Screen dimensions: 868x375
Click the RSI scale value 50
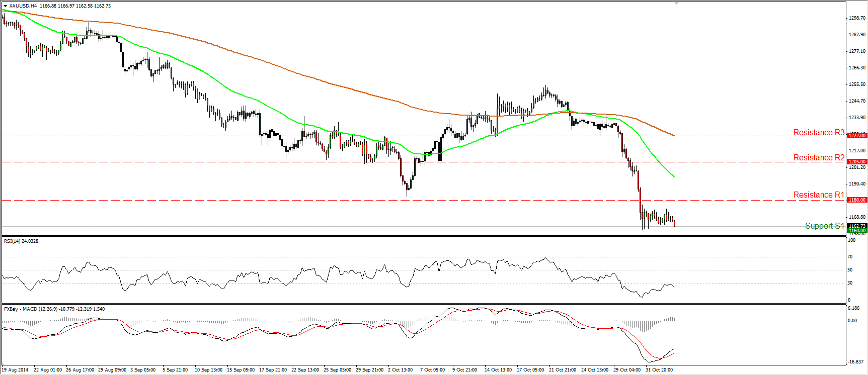[x=850, y=270]
